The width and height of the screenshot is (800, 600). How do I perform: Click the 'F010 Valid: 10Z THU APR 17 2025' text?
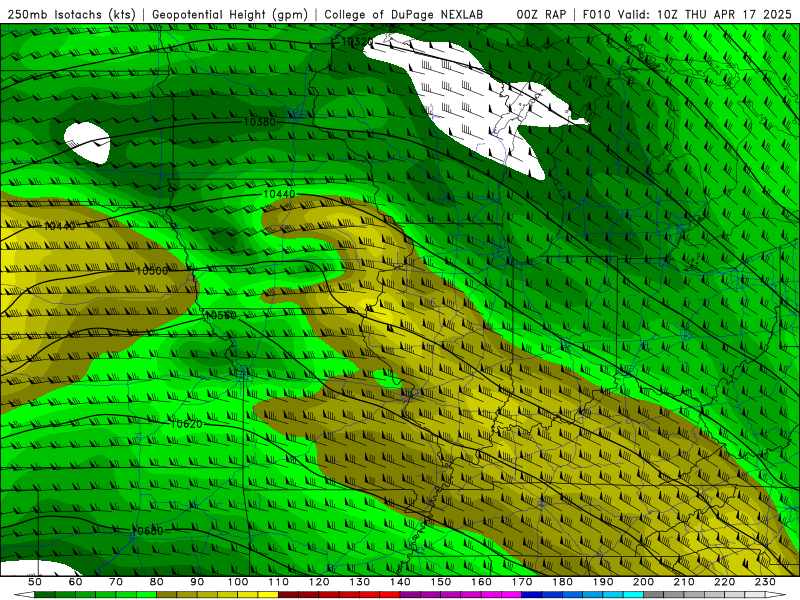(688, 15)
